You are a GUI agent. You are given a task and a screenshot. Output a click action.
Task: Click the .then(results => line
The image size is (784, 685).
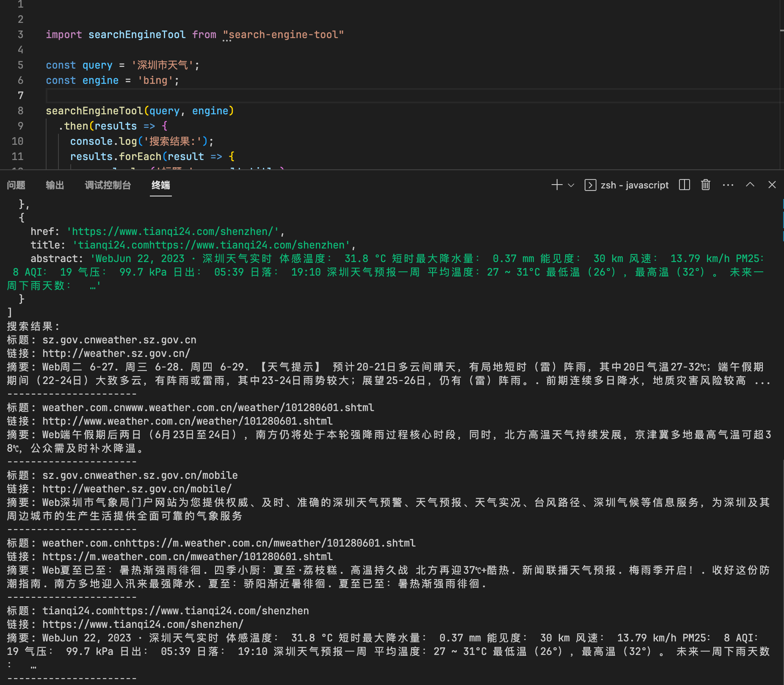113,126
